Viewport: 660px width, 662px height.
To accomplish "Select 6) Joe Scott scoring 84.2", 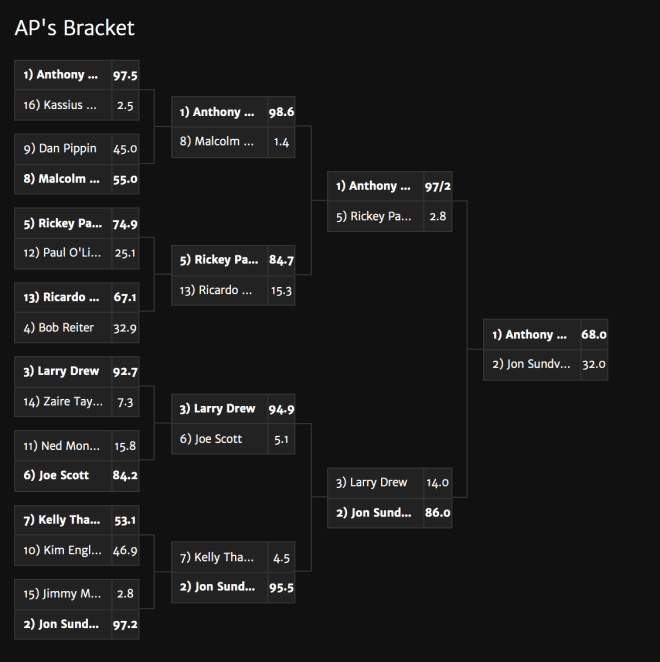I will pyautogui.click(x=77, y=476).
